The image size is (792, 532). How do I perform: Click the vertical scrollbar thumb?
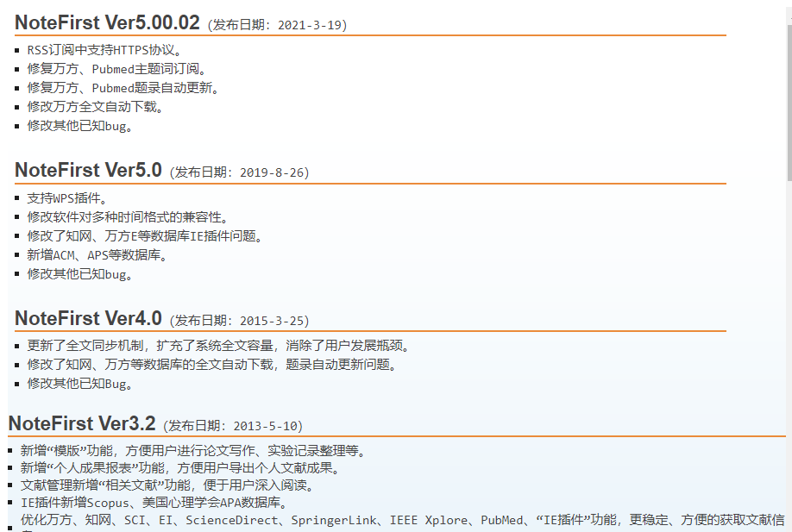click(x=789, y=103)
